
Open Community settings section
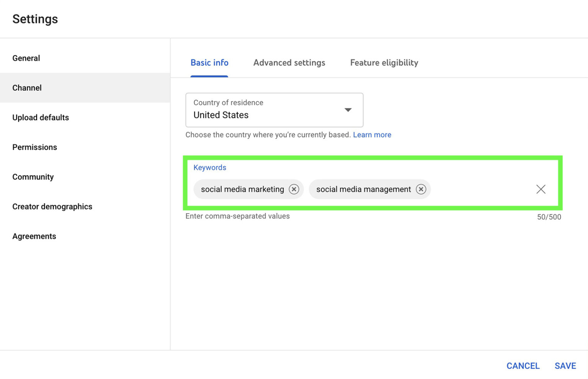coord(33,177)
